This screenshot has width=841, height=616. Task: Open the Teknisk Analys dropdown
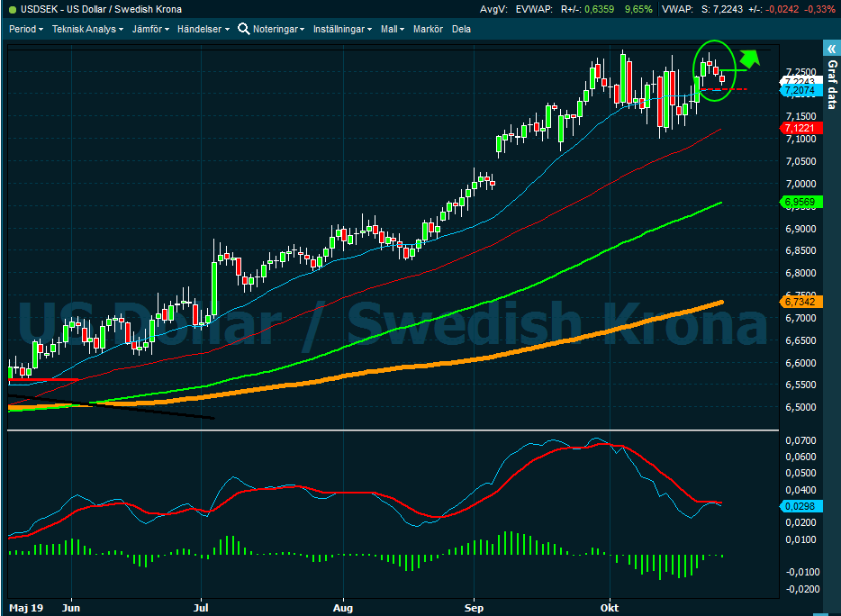point(87,29)
